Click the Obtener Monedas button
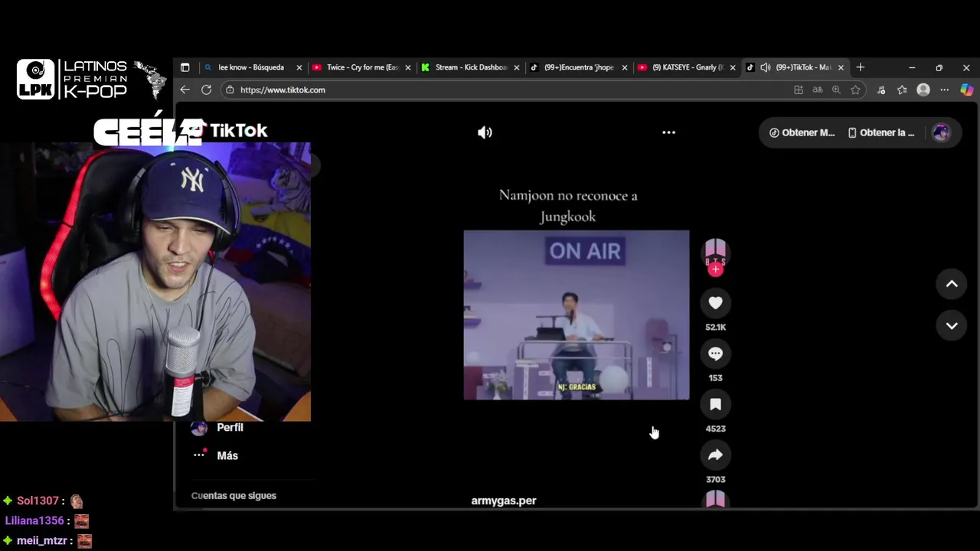The height and width of the screenshot is (551, 980). [x=802, y=132]
